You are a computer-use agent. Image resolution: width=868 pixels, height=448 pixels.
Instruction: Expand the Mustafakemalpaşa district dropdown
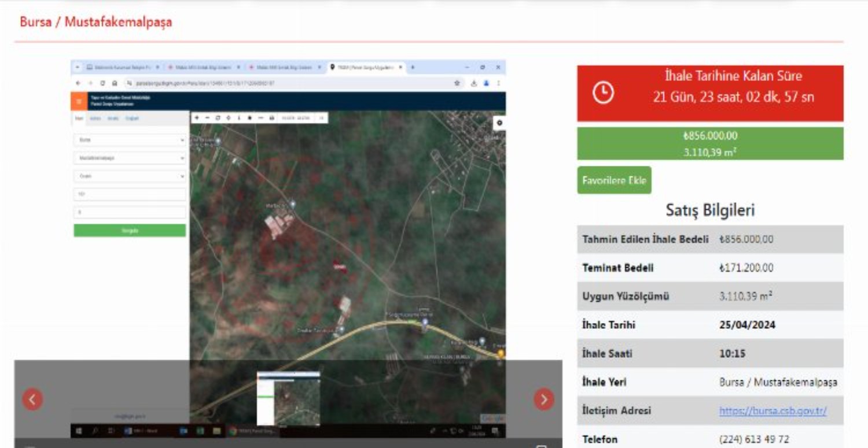coord(130,158)
